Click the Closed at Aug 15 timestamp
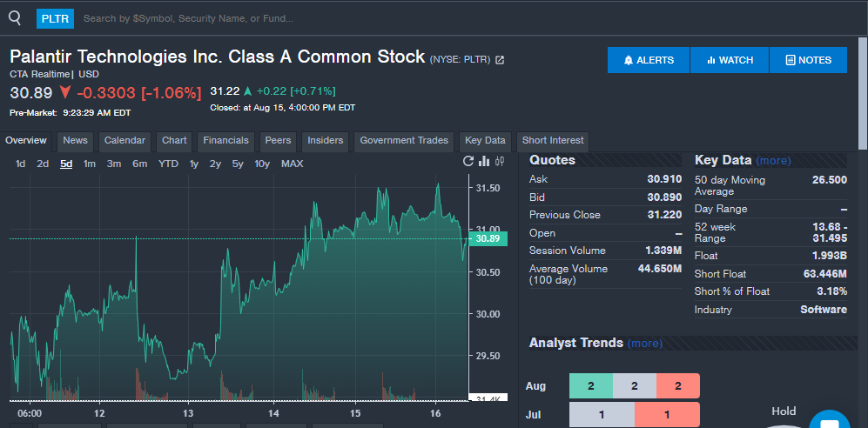This screenshot has height=428, width=868. [x=282, y=108]
